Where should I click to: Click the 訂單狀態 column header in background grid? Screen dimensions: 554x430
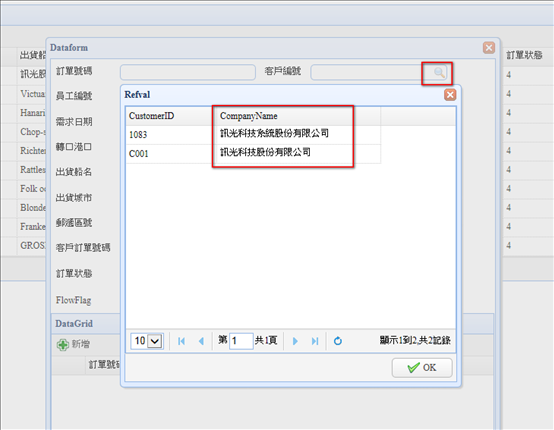tap(524, 55)
